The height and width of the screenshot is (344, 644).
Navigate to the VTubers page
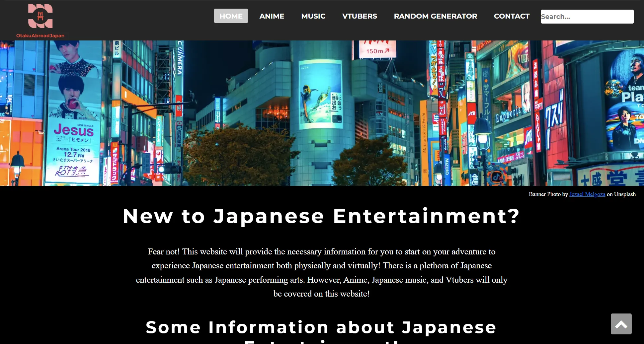[360, 16]
